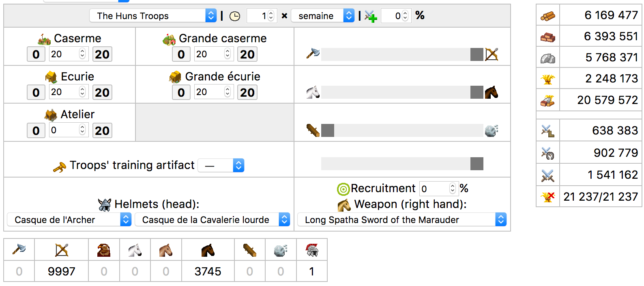
Task: Click the Troops' training artifact hammer icon
Action: [60, 167]
